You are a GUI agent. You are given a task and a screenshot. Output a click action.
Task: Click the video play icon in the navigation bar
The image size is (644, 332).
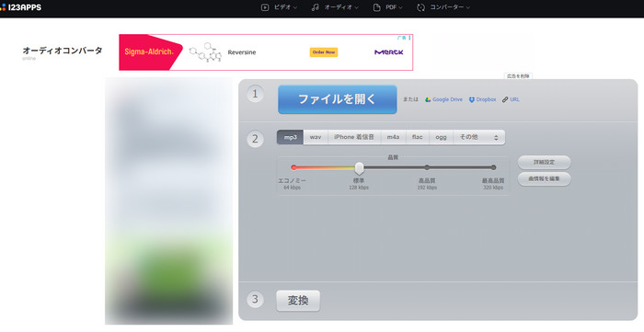(x=265, y=7)
